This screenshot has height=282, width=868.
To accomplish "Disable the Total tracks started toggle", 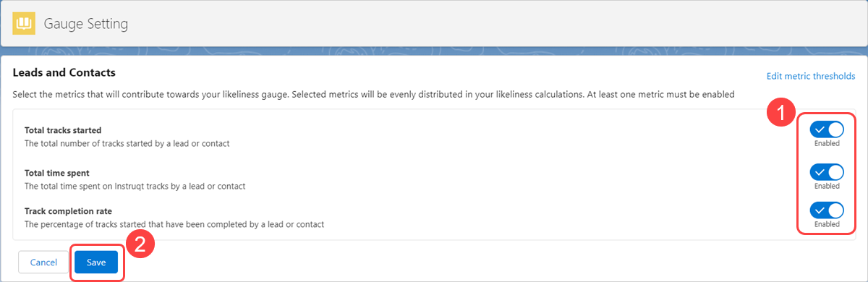I will click(827, 130).
